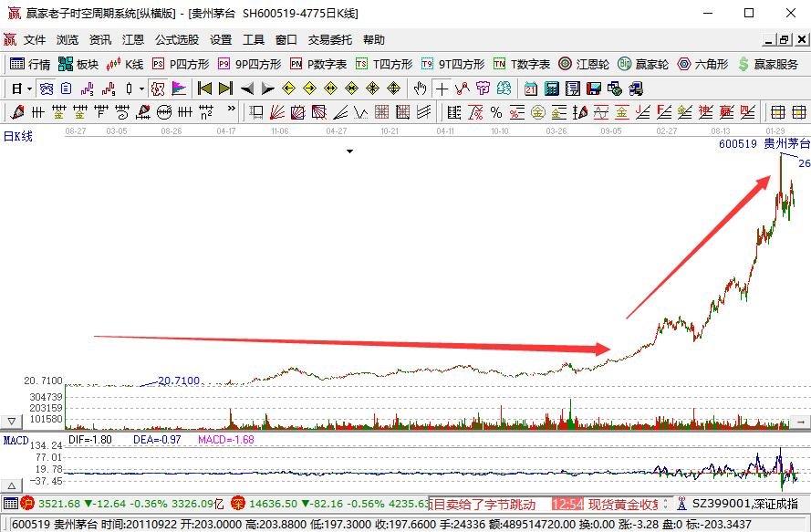
Task: Open the 文件 menu
Action: point(35,40)
